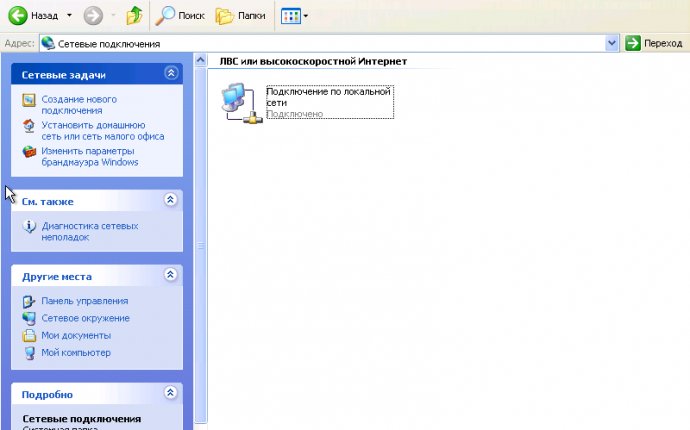Click the green Back (Назад) arrow icon
The height and width of the screenshot is (430, 690).
(18, 16)
